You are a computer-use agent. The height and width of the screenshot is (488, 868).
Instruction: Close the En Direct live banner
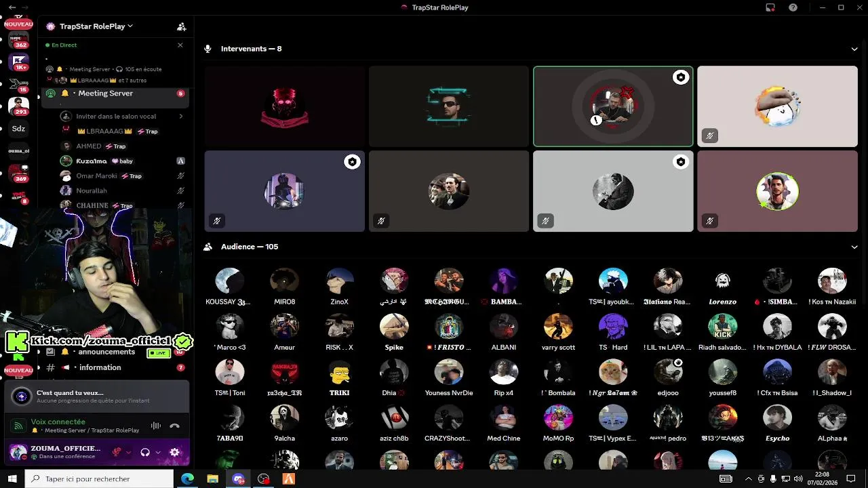click(180, 45)
